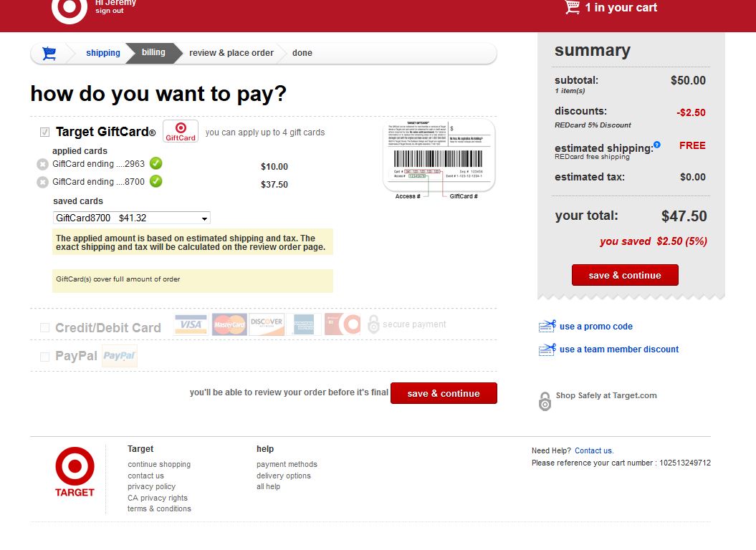Open the terms & conditions link

pos(159,508)
